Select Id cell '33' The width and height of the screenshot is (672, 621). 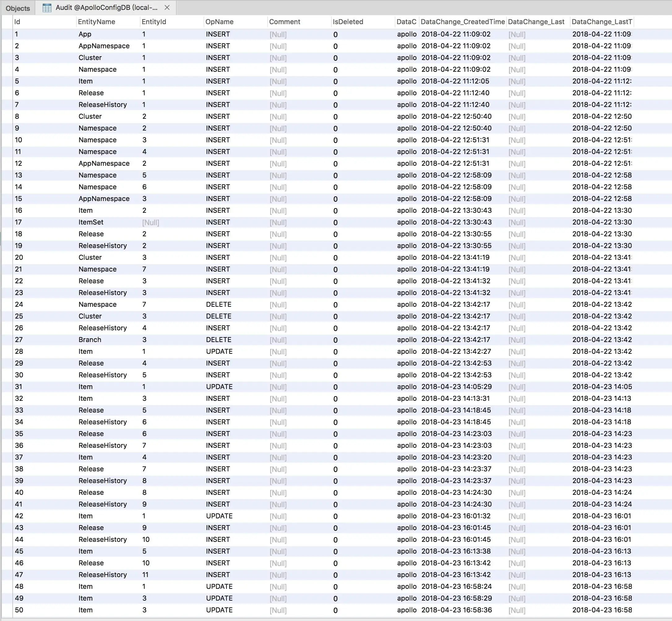click(x=19, y=410)
